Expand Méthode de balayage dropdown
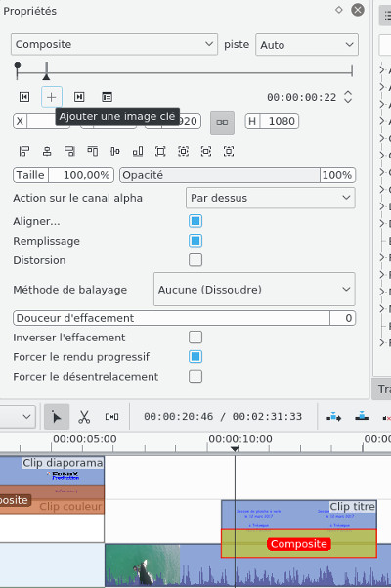 (x=254, y=290)
